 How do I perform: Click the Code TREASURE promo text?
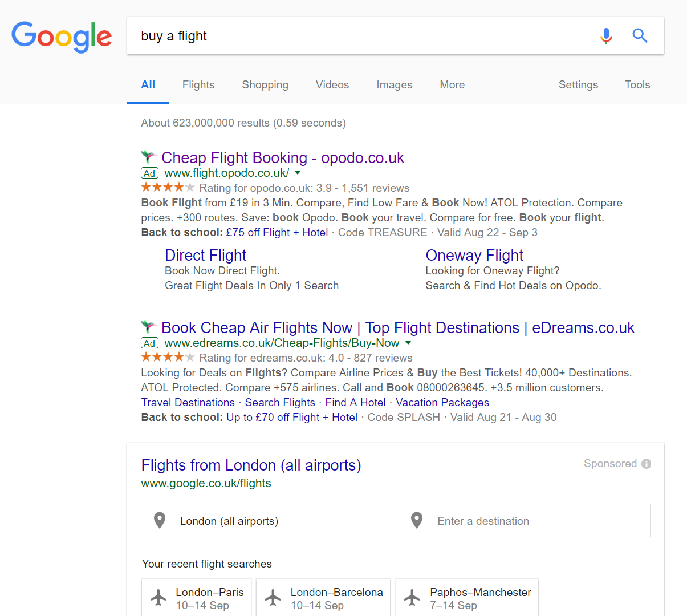[383, 232]
